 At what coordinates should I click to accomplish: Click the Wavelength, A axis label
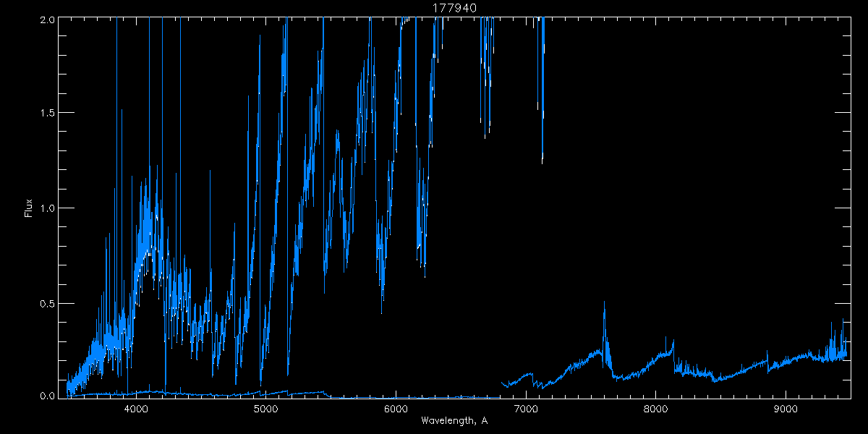coord(454,420)
